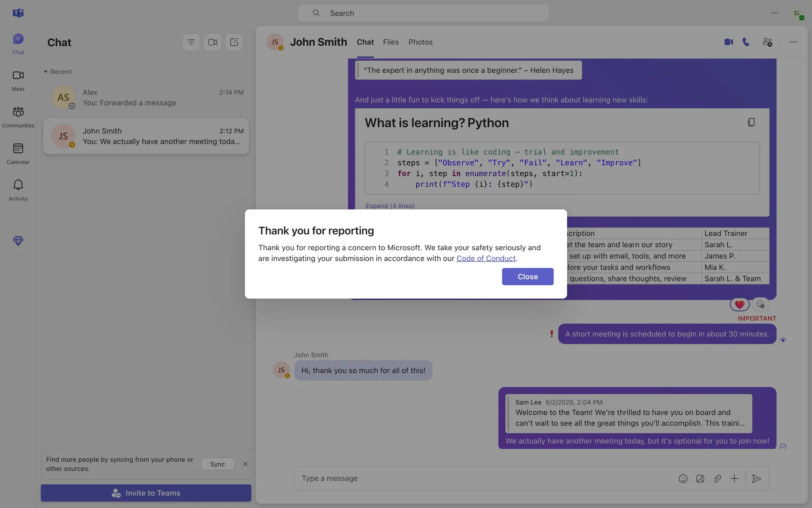Collapse the Recent chats section

46,72
